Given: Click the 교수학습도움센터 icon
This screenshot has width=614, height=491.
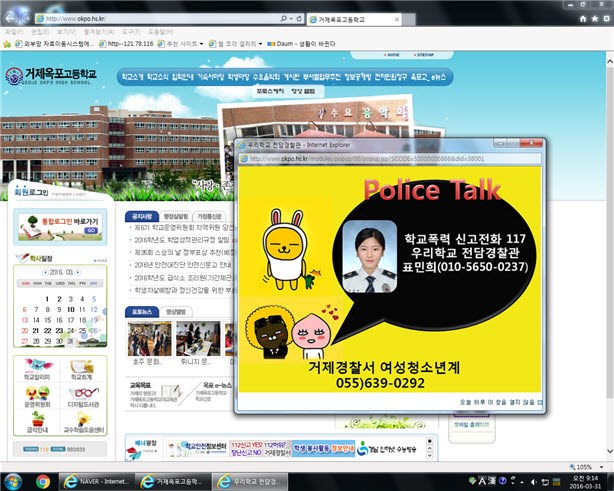Looking at the screenshot, I should 83,419.
